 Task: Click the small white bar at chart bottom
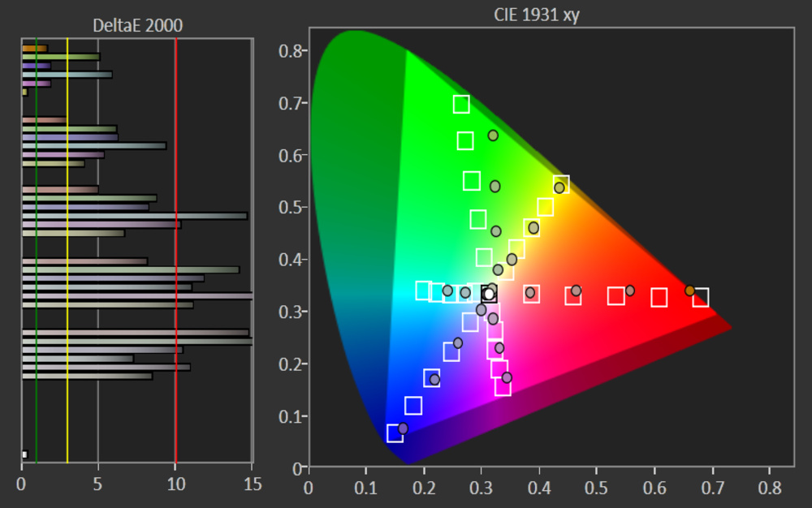(x=24, y=454)
